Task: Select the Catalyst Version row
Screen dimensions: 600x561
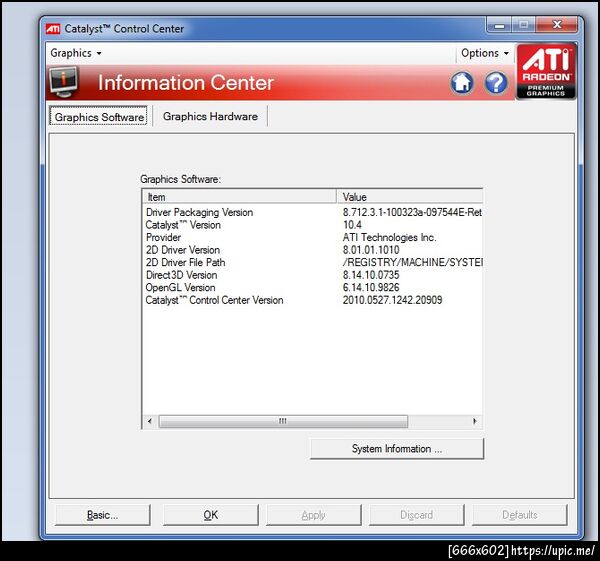Action: 312,225
